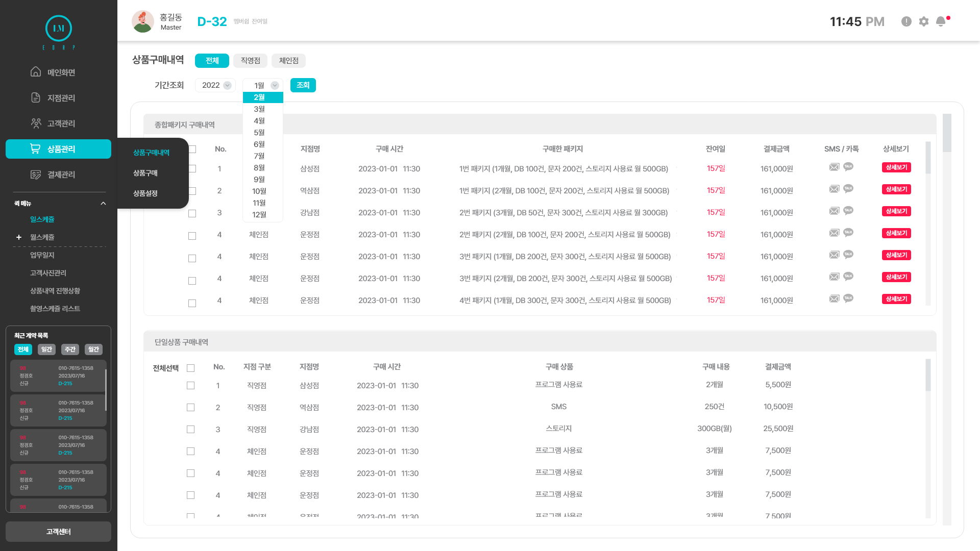980x551 pixels.
Task: Click the notification bell icon
Action: point(941,21)
